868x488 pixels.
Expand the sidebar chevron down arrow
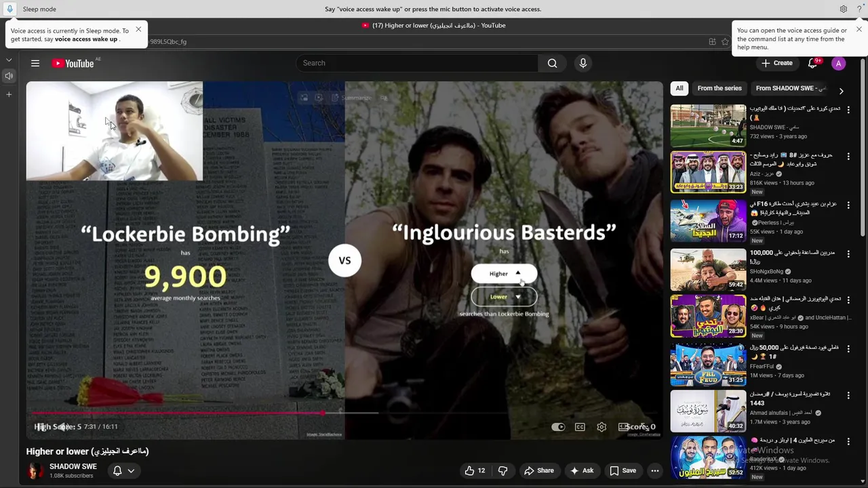[9, 60]
